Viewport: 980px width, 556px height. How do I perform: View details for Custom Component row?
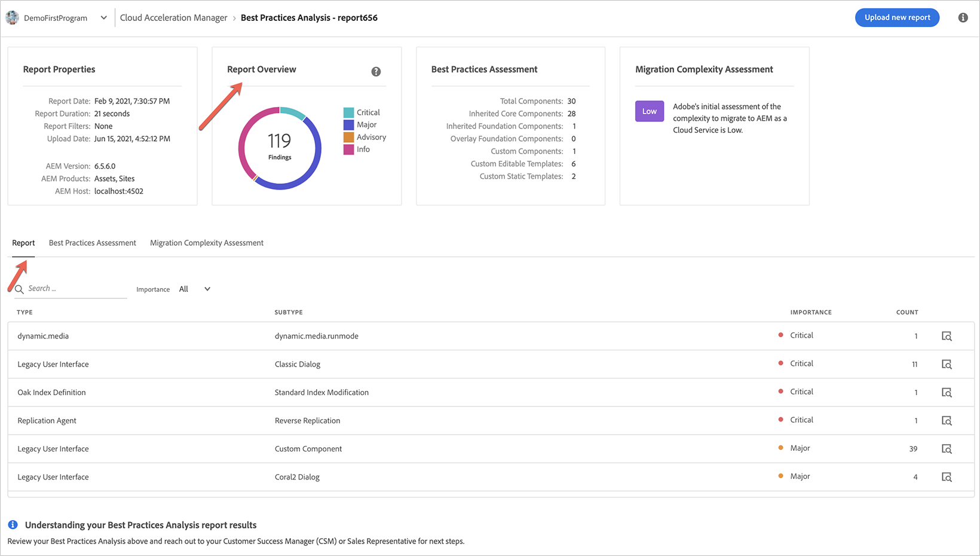click(x=947, y=448)
